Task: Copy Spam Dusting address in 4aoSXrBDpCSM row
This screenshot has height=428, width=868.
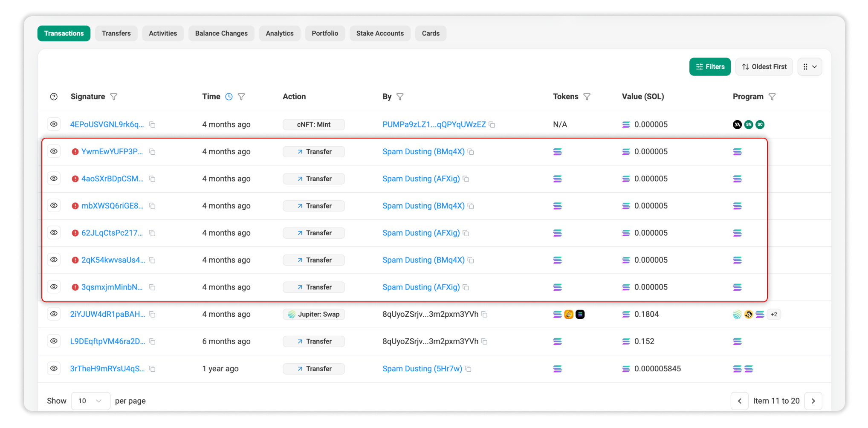Action: (466, 179)
